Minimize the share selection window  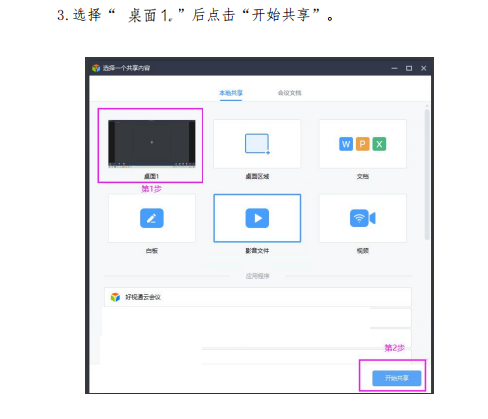395,68
